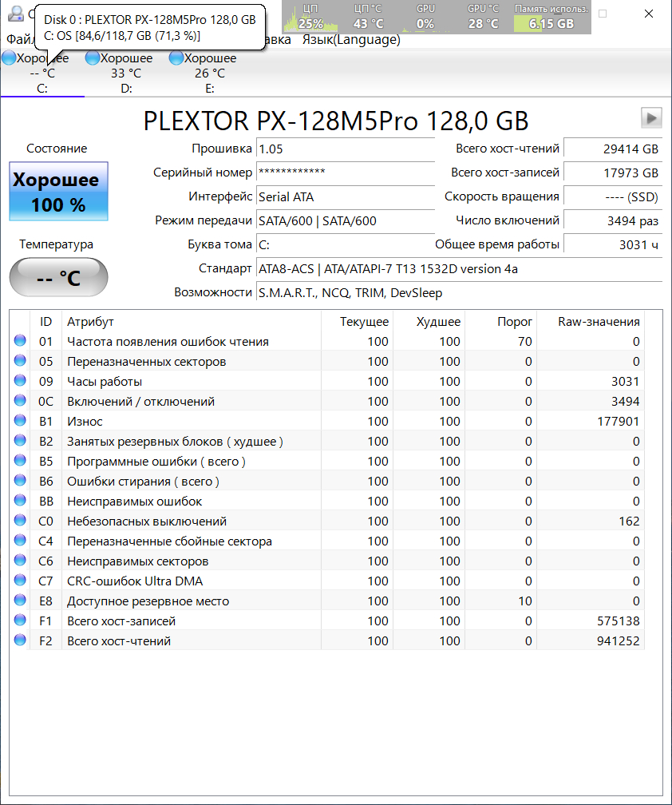Click the ЦП 25% usage gadget
This screenshot has width=672, height=805.
coord(310,17)
